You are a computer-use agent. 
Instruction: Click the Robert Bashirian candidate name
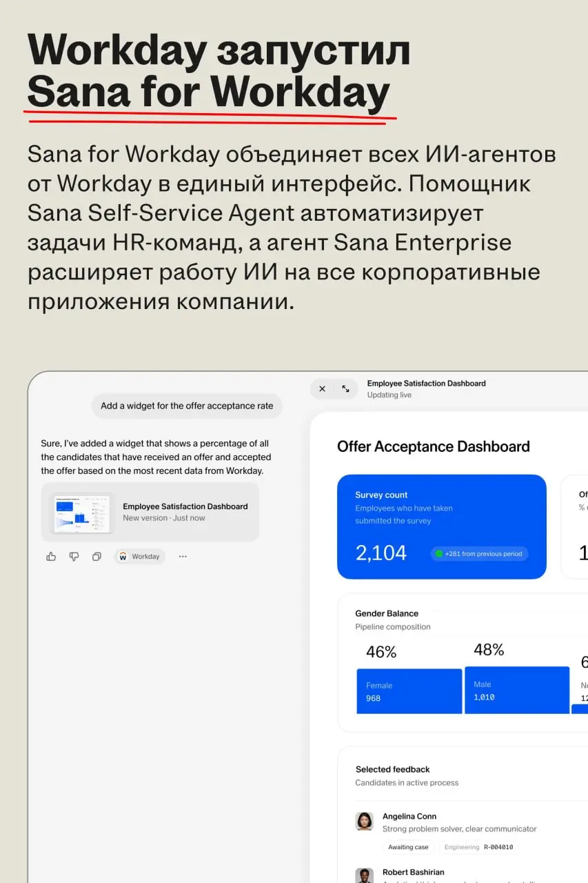[414, 871]
